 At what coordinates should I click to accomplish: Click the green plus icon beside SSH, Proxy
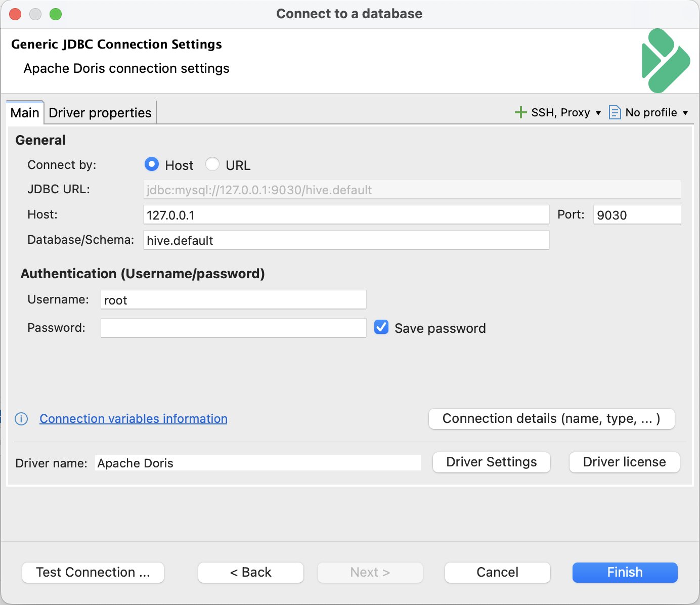pos(520,112)
